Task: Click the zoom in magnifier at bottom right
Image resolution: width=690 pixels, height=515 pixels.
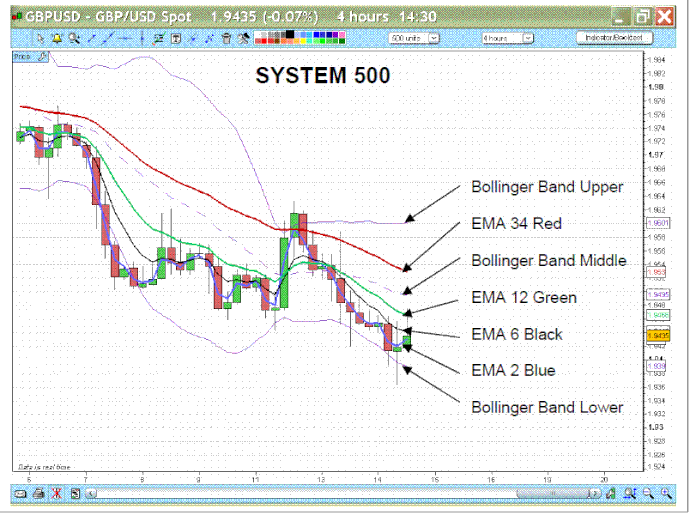Action: pos(666,494)
